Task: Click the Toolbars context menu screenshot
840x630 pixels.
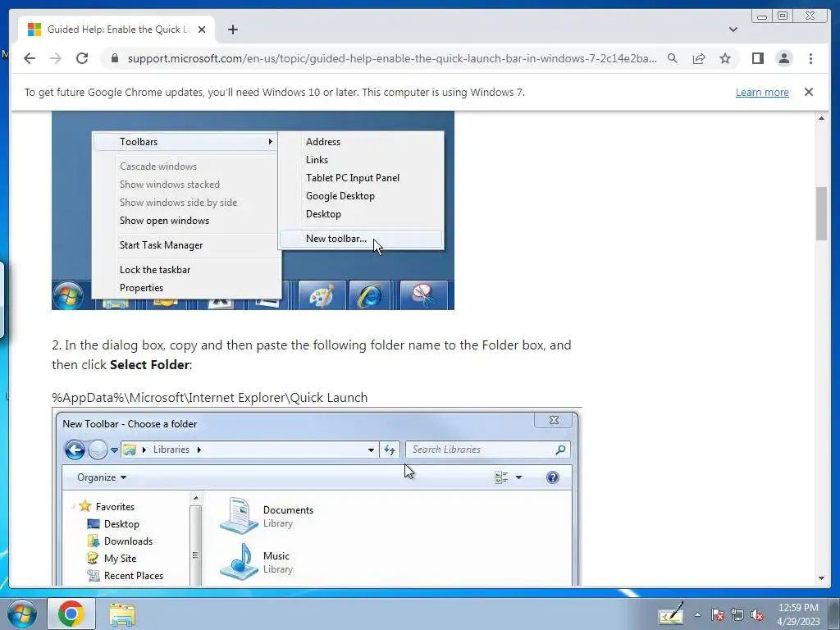Action: (253, 211)
